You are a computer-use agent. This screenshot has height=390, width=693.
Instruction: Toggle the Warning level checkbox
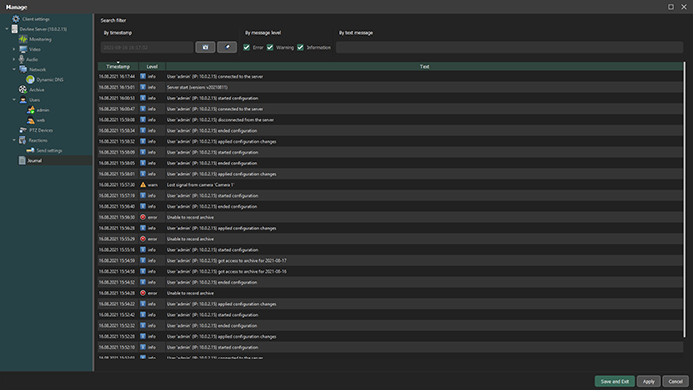[270, 47]
